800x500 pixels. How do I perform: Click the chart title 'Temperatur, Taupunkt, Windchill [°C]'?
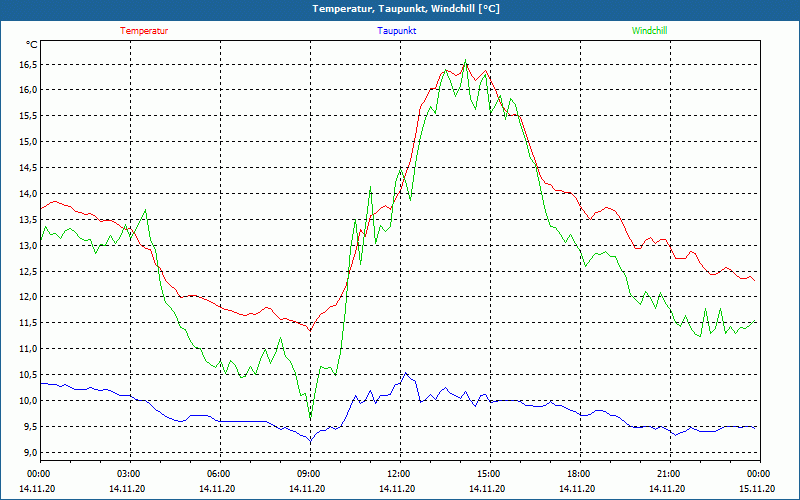(x=399, y=9)
